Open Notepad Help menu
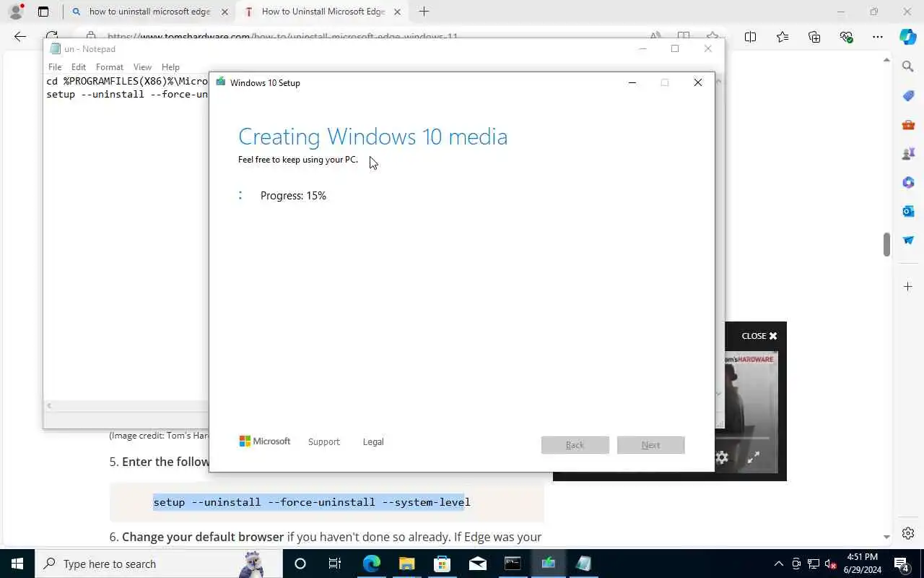924x578 pixels. (170, 67)
